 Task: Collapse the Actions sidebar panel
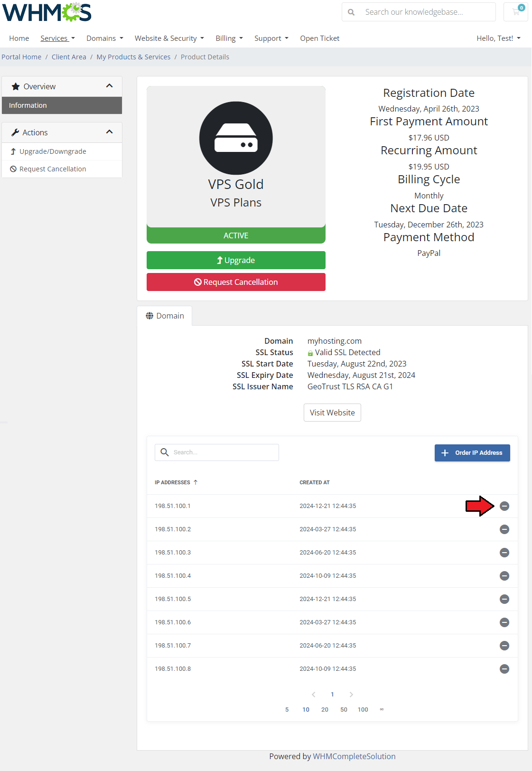click(109, 132)
